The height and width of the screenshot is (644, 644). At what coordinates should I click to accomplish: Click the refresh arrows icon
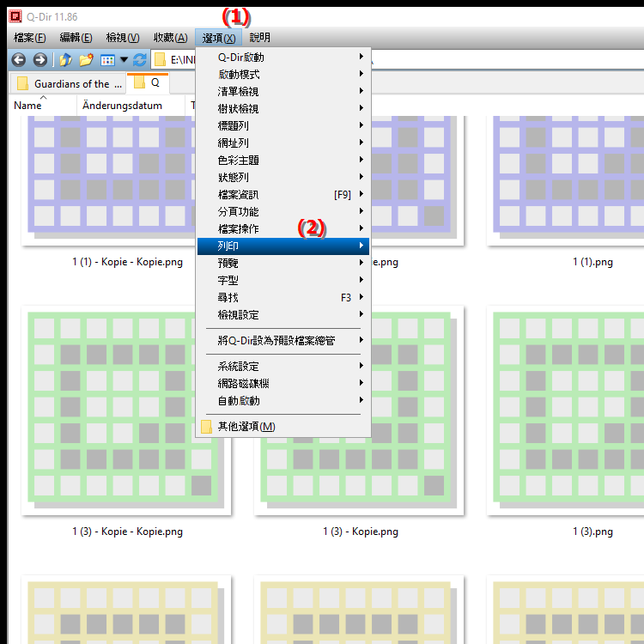pos(140,60)
